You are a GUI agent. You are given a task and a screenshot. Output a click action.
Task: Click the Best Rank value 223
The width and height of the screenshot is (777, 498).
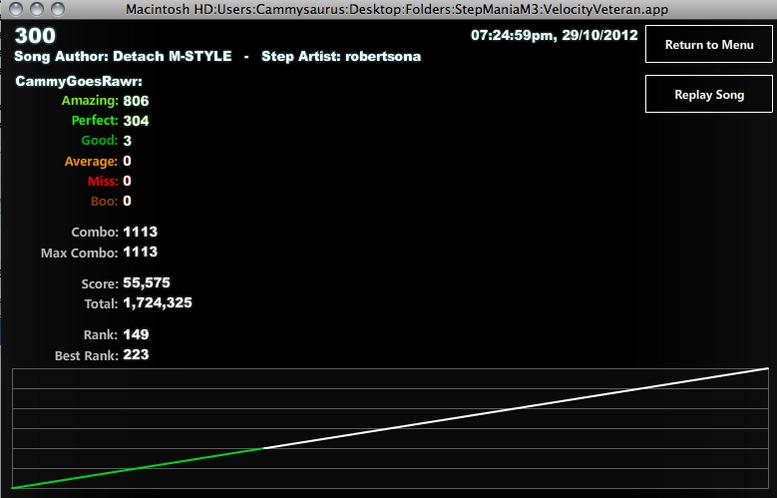[x=136, y=355]
